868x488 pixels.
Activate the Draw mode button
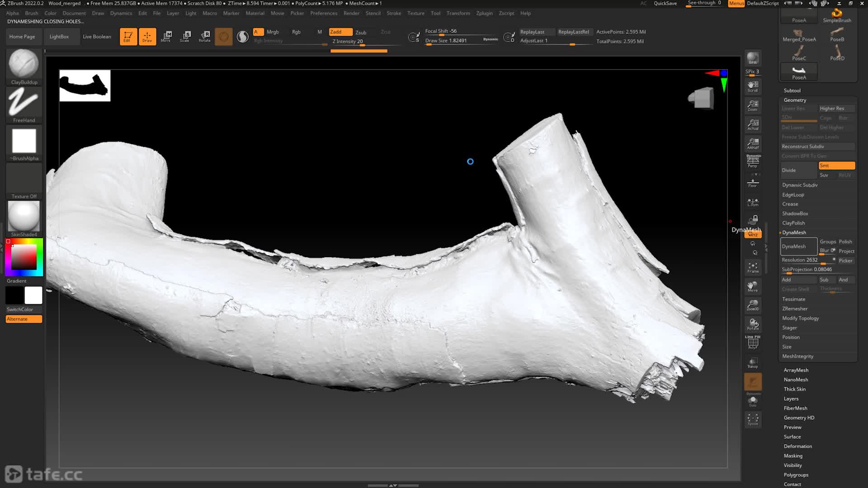(x=147, y=37)
